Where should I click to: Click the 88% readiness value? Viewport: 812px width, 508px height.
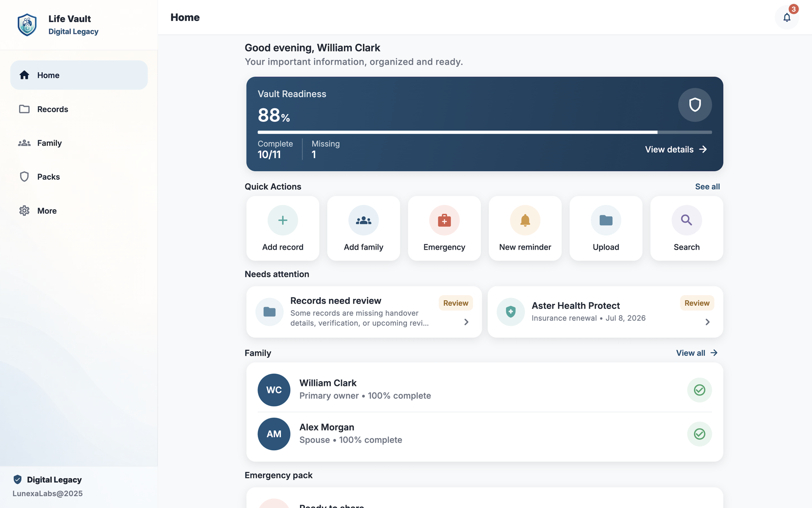tap(273, 115)
